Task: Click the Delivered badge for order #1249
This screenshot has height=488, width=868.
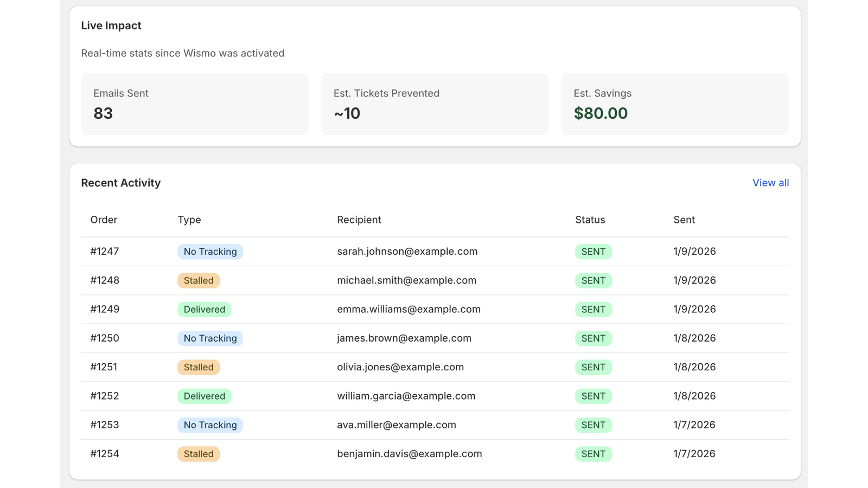Action: point(204,309)
